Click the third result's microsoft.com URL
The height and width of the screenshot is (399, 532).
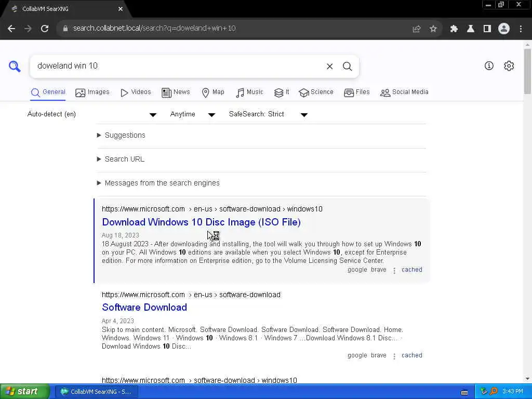click(x=199, y=380)
